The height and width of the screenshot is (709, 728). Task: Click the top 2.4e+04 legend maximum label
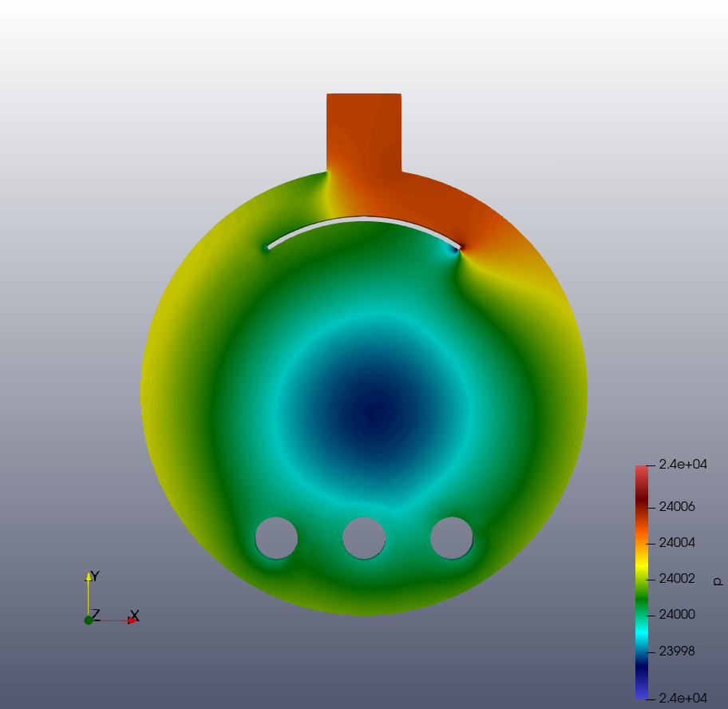(683, 465)
